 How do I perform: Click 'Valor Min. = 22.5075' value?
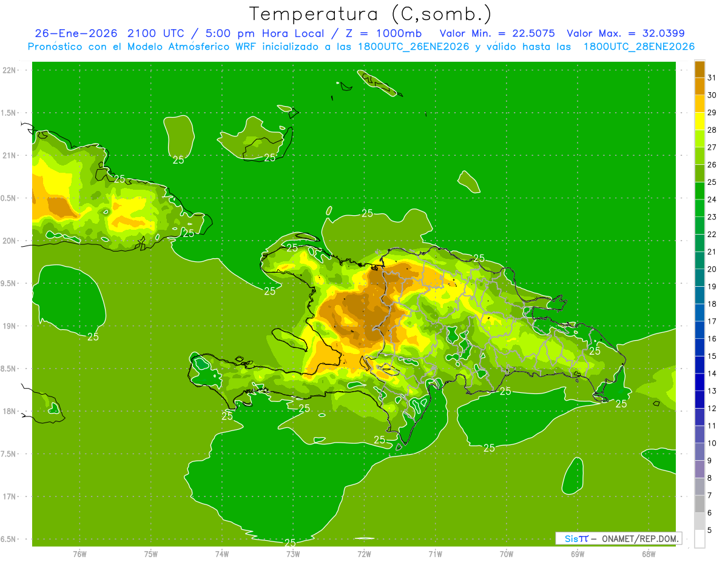[x=497, y=33]
